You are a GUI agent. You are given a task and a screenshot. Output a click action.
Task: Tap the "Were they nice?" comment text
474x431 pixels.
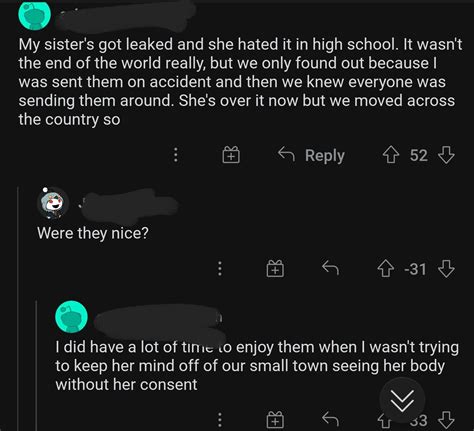(93, 233)
